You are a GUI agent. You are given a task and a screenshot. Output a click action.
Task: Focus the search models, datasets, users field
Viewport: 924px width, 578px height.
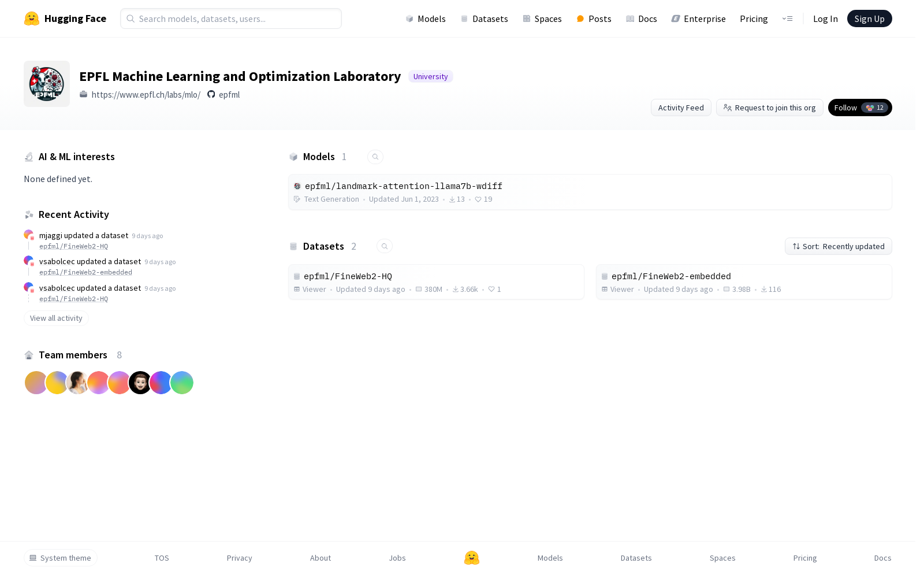point(231,18)
